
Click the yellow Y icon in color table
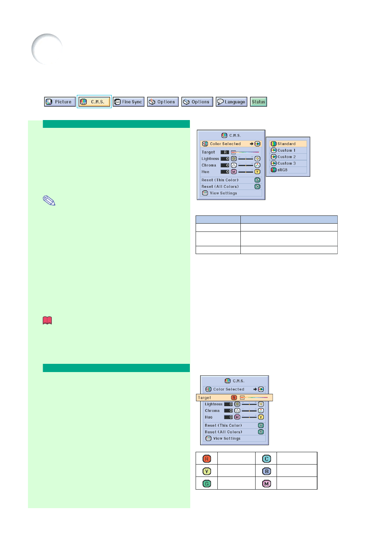click(x=207, y=471)
